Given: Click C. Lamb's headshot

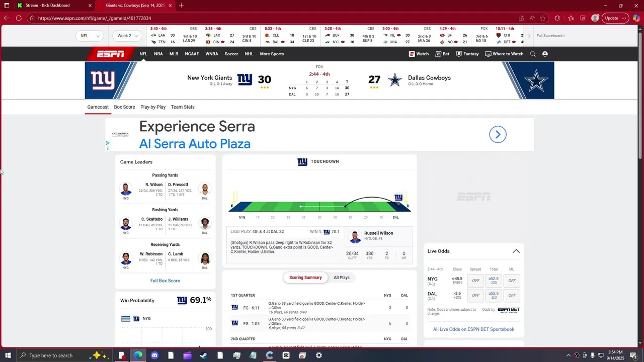Looking at the screenshot, I should tap(205, 258).
